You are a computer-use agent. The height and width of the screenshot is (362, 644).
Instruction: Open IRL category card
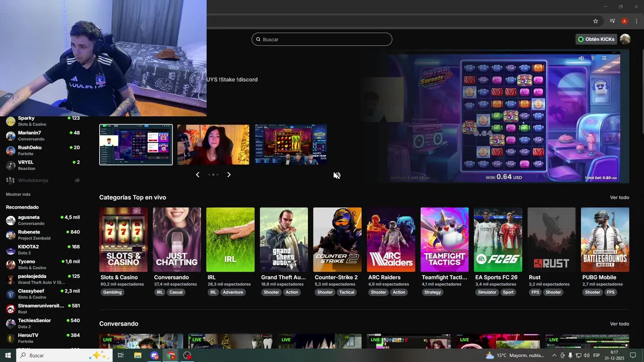tap(230, 240)
